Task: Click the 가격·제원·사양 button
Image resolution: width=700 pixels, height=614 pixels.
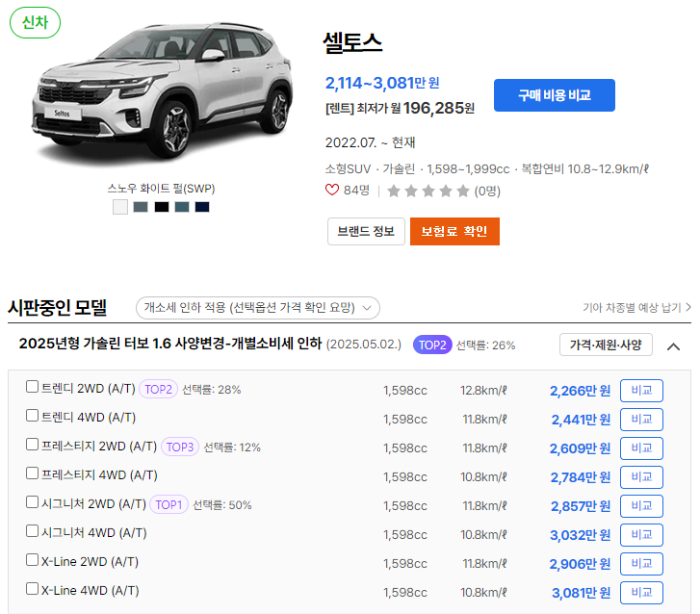Action: point(606,345)
